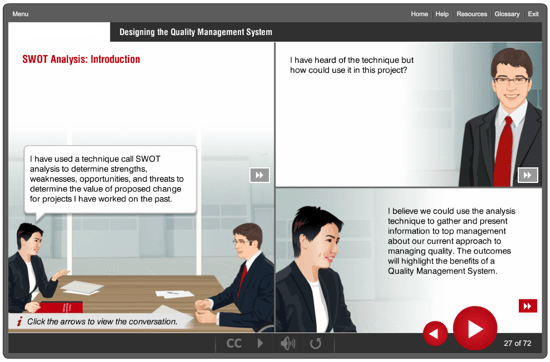Click the small play icon beside CC
The height and width of the screenshot is (362, 550).
click(260, 343)
